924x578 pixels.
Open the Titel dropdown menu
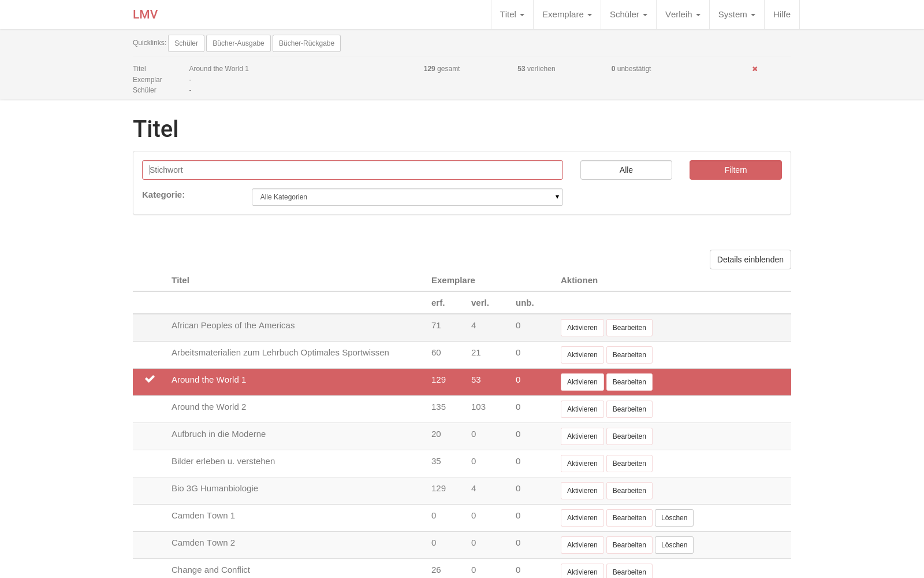[512, 14]
